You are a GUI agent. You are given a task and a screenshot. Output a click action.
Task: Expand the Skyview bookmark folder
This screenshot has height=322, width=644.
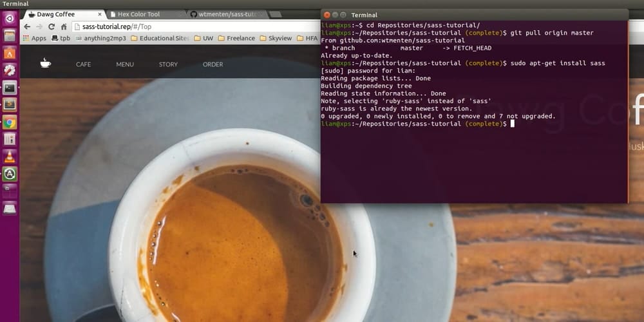(x=276, y=38)
